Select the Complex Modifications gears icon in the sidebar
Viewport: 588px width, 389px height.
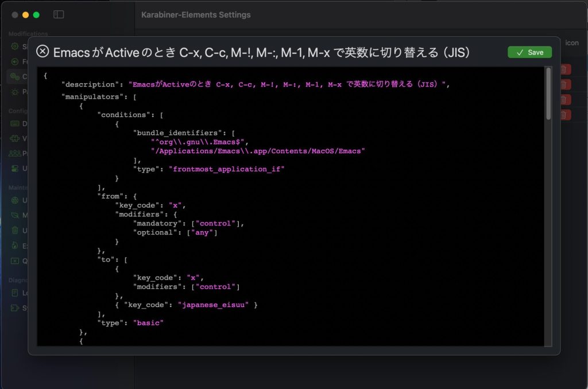click(14, 76)
